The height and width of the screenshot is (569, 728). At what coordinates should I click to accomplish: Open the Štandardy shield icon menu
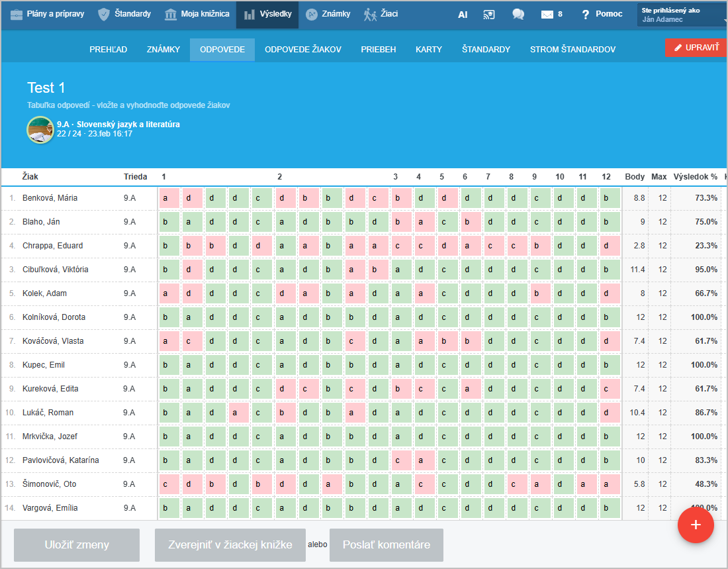[x=124, y=14]
